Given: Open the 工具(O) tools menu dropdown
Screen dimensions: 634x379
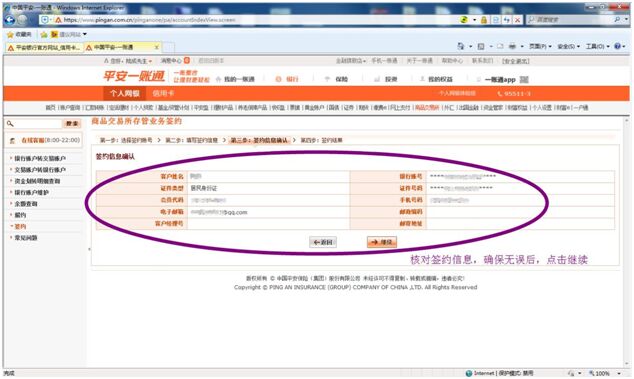Looking at the screenshot, I should pos(597,47).
